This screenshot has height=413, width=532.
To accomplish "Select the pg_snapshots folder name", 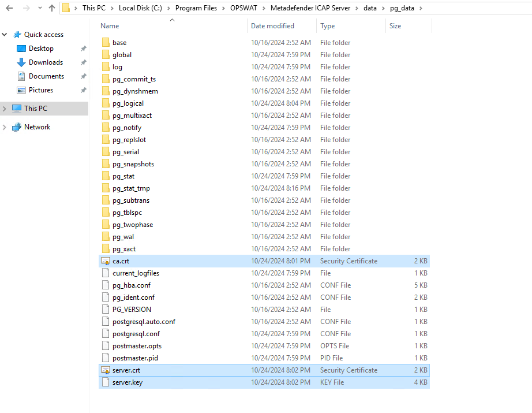I will (133, 164).
